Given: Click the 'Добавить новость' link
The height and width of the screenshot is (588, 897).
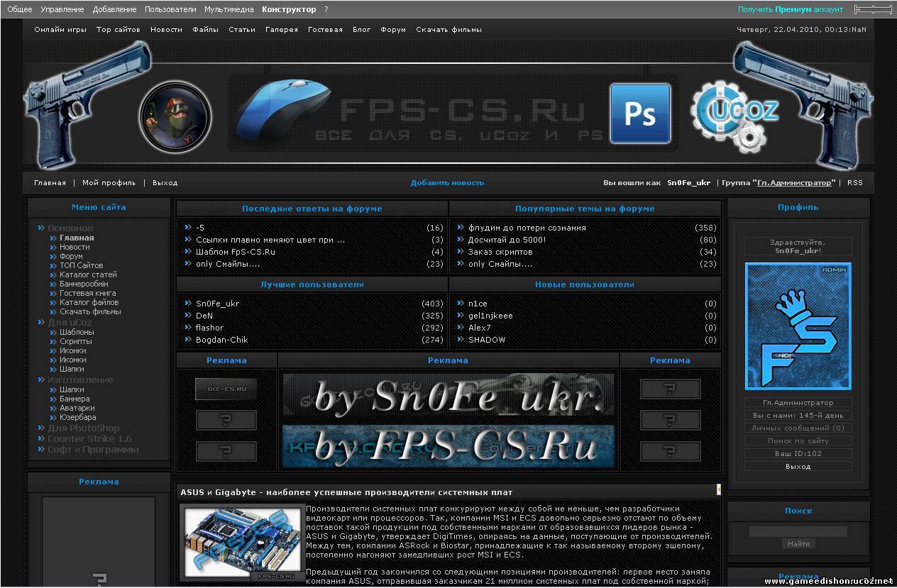Looking at the screenshot, I should coord(447,183).
